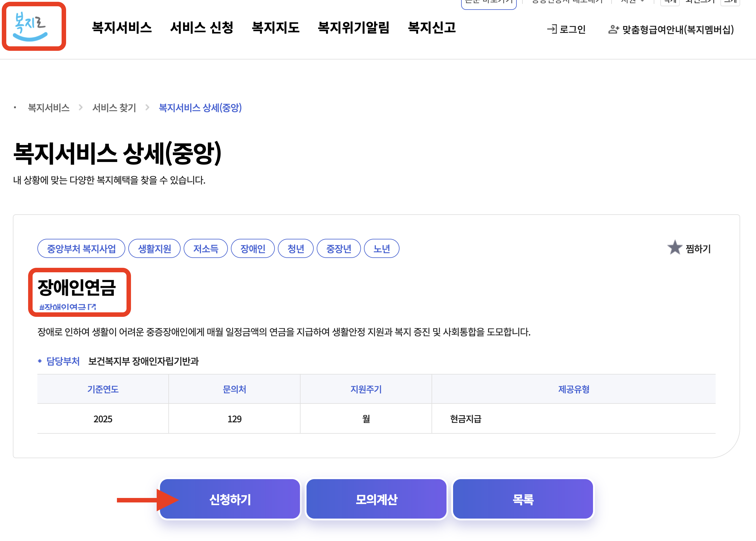Open the 복지서비스 main menu
The height and width of the screenshot is (541, 756).
click(x=122, y=28)
